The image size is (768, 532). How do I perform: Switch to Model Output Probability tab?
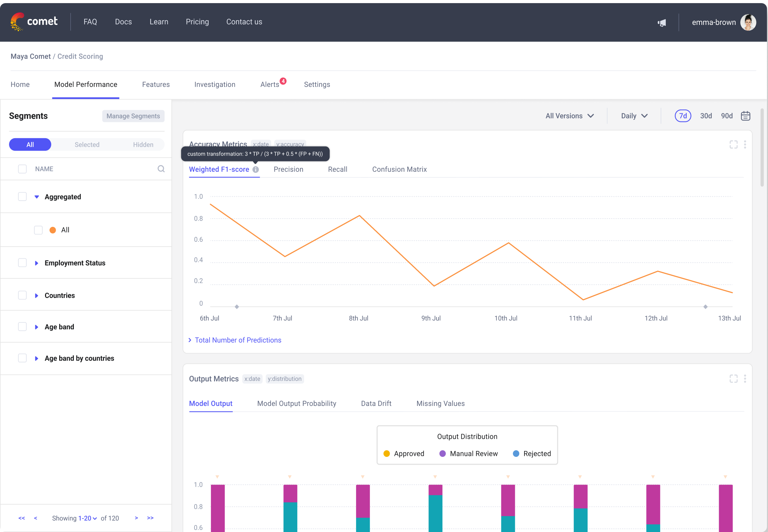(x=297, y=404)
